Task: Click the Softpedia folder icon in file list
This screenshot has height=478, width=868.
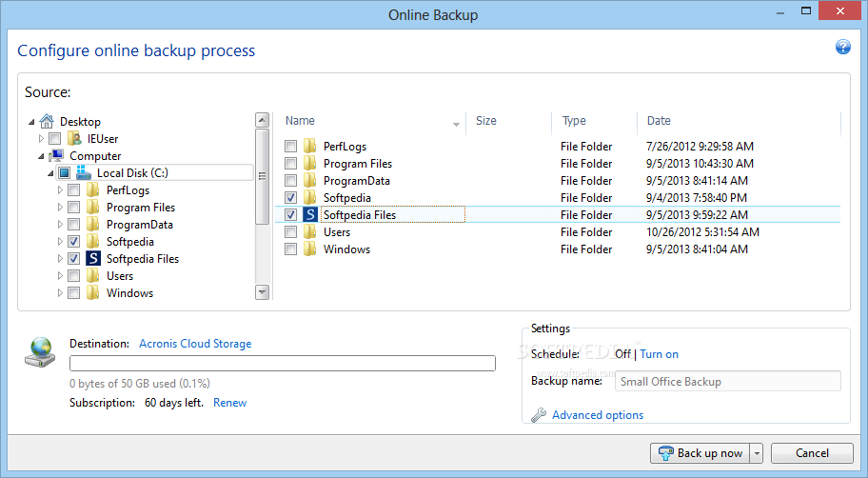Action: [310, 198]
